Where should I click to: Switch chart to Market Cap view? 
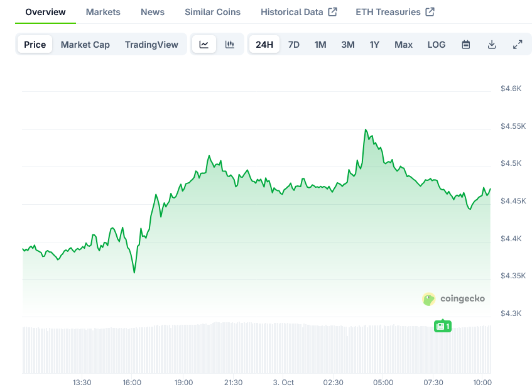[x=85, y=44]
